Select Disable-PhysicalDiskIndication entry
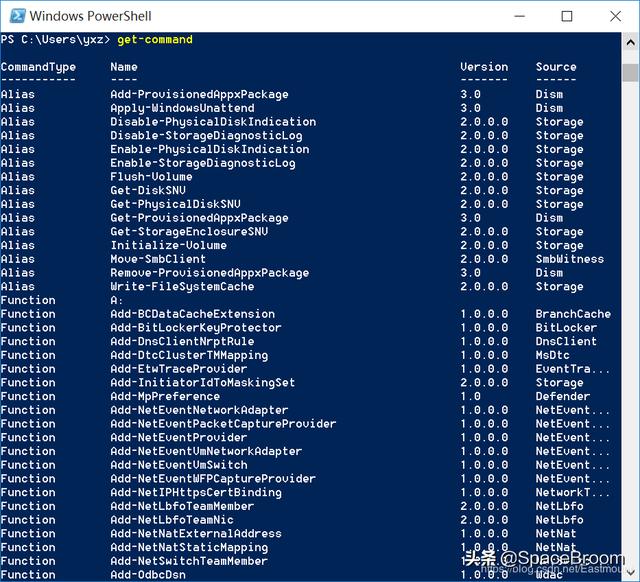 [213, 122]
